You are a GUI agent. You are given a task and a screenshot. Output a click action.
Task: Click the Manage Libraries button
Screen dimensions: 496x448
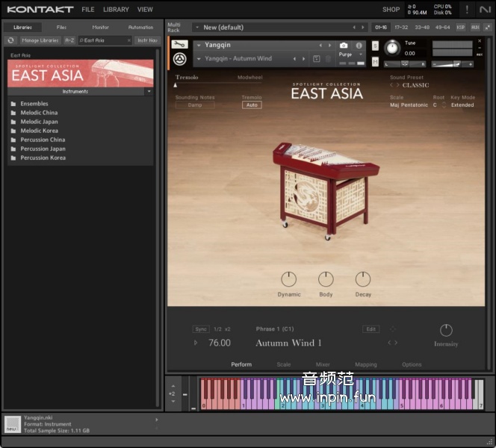pyautogui.click(x=40, y=40)
